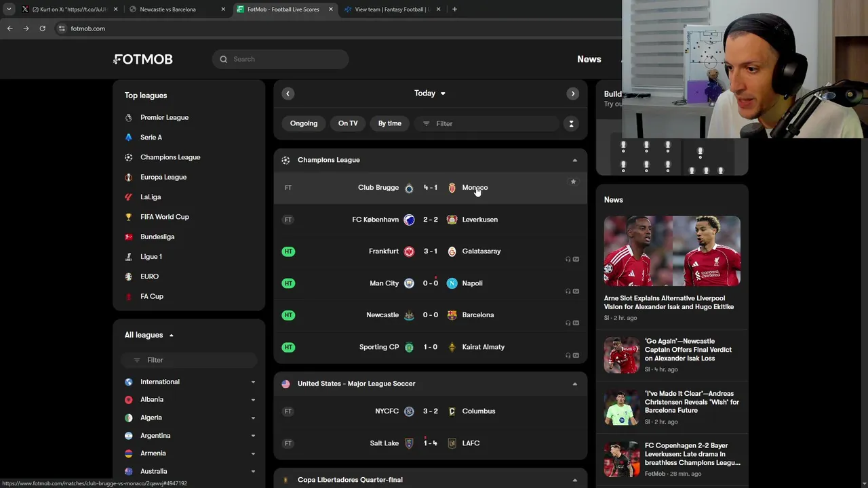Collapse the Champions League section
The height and width of the screenshot is (488, 868).
tap(574, 161)
